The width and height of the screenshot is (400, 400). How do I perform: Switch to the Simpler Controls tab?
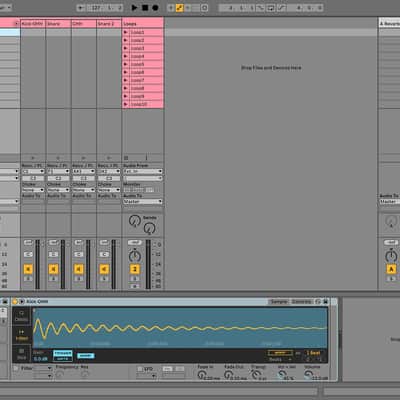tap(301, 302)
